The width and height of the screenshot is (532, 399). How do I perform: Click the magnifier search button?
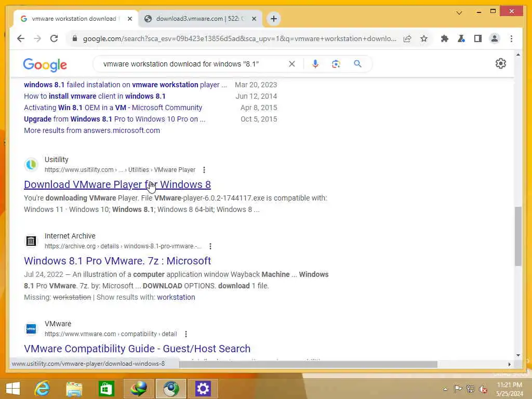click(357, 64)
